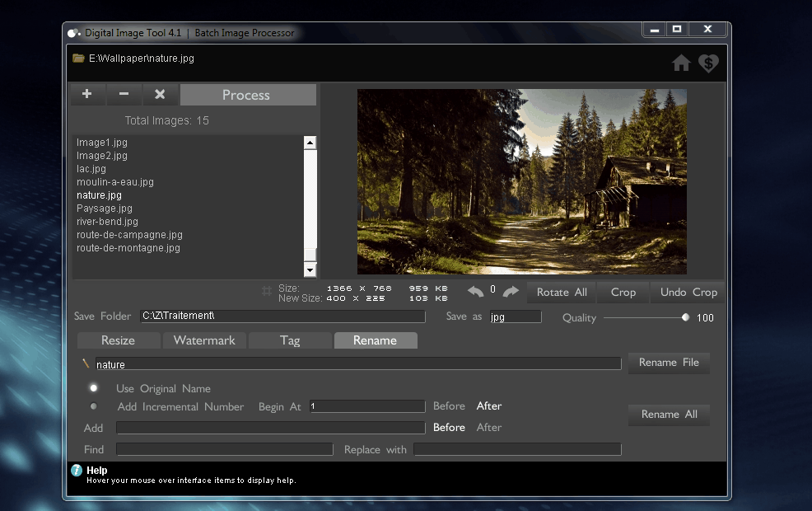Maximize the Digital Image Tool window
The height and width of the screenshot is (511, 812).
(677, 30)
